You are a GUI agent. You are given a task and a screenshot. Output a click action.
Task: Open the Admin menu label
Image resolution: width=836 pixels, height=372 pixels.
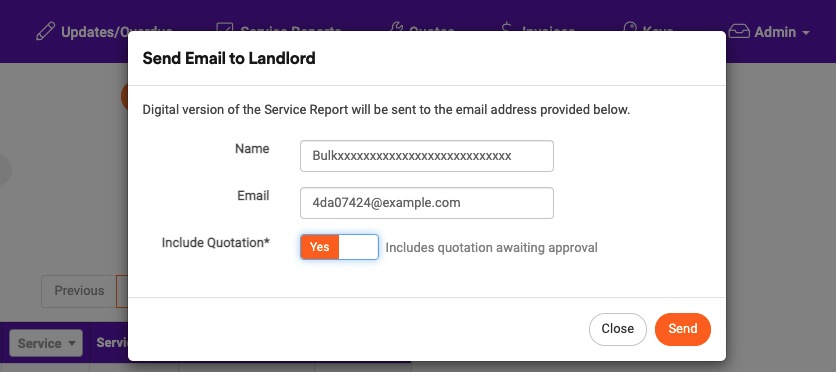775,32
